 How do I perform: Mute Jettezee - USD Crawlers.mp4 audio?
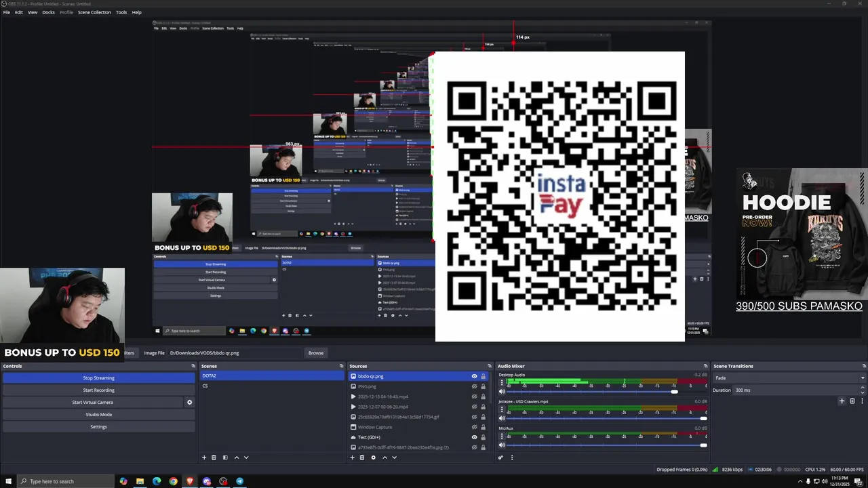[x=502, y=418]
